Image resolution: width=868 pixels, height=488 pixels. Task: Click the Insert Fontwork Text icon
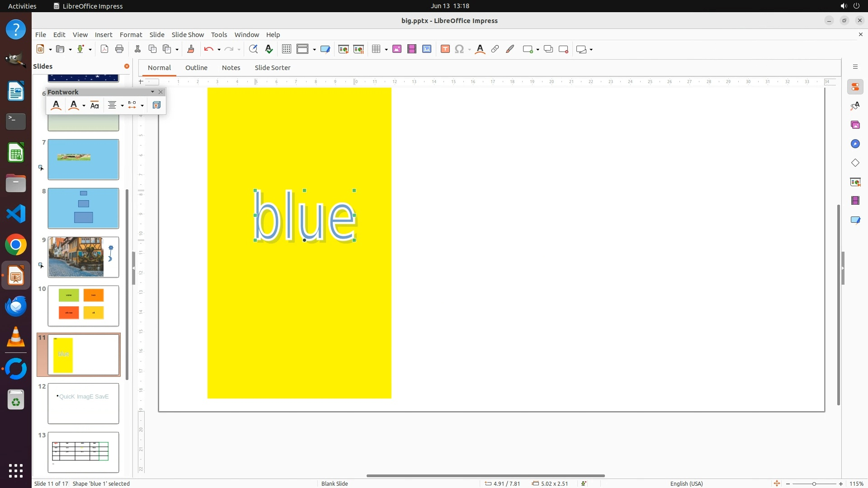480,49
